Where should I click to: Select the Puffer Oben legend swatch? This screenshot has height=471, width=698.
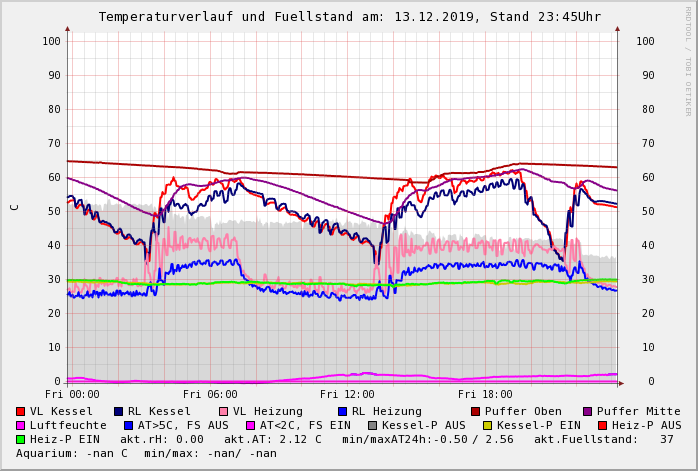click(476, 411)
